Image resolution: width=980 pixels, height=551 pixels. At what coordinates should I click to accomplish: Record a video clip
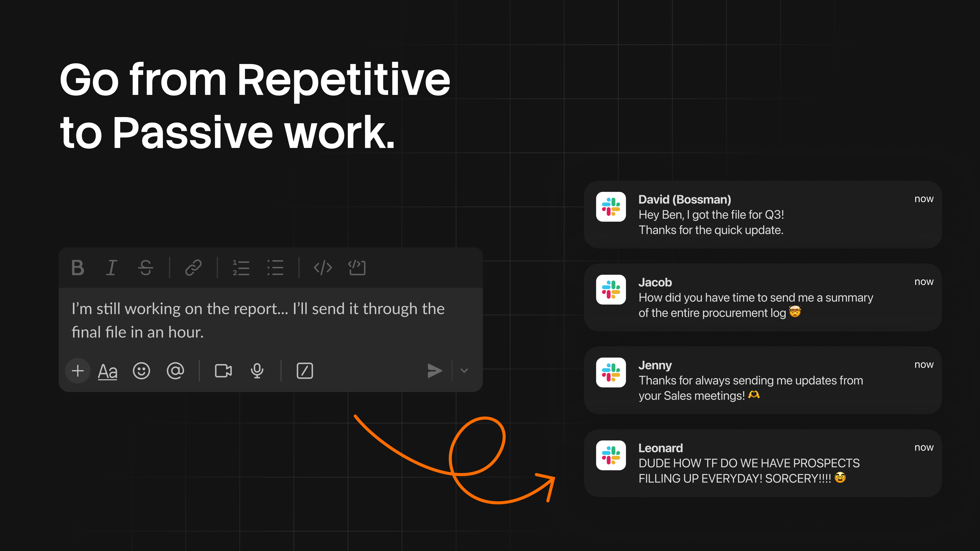pyautogui.click(x=223, y=371)
